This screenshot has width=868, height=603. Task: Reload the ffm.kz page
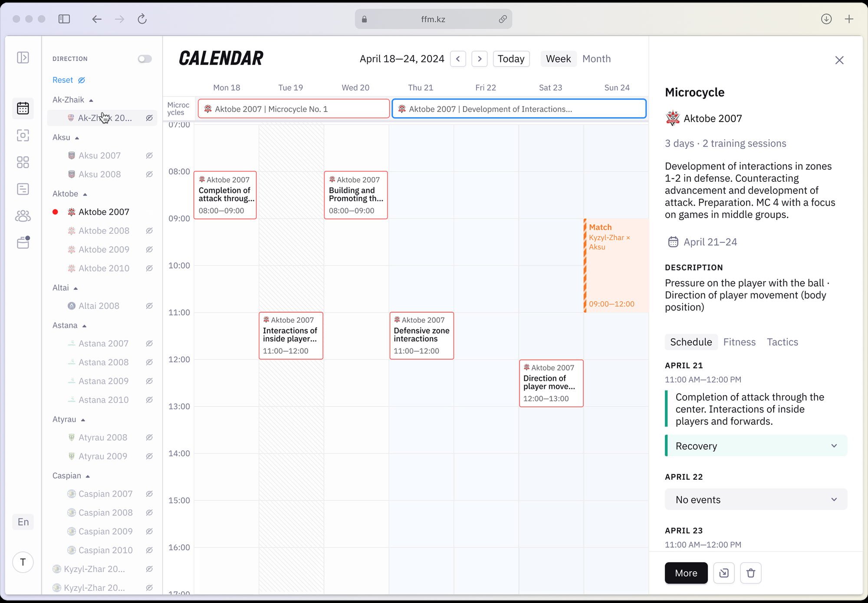(142, 19)
